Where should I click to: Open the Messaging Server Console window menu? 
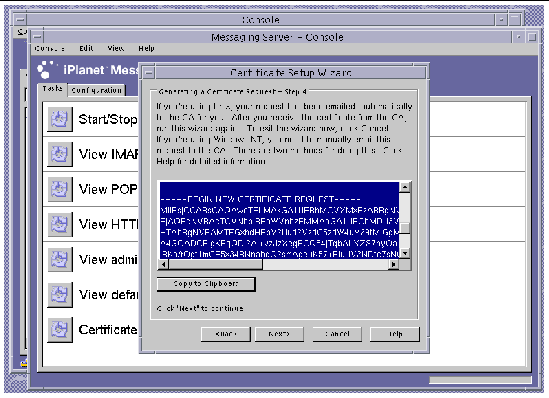[x=37, y=37]
